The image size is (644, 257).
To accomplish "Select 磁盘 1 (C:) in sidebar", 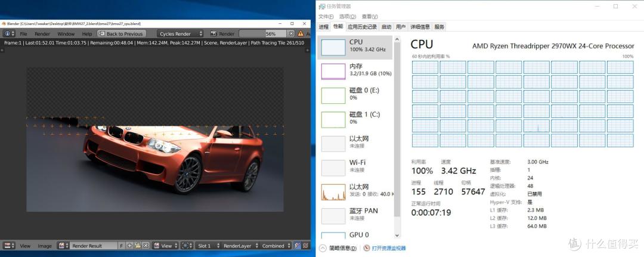I will 355,119.
